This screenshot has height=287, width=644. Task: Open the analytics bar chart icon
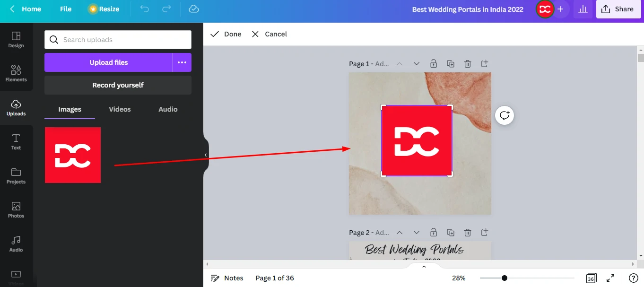click(583, 9)
